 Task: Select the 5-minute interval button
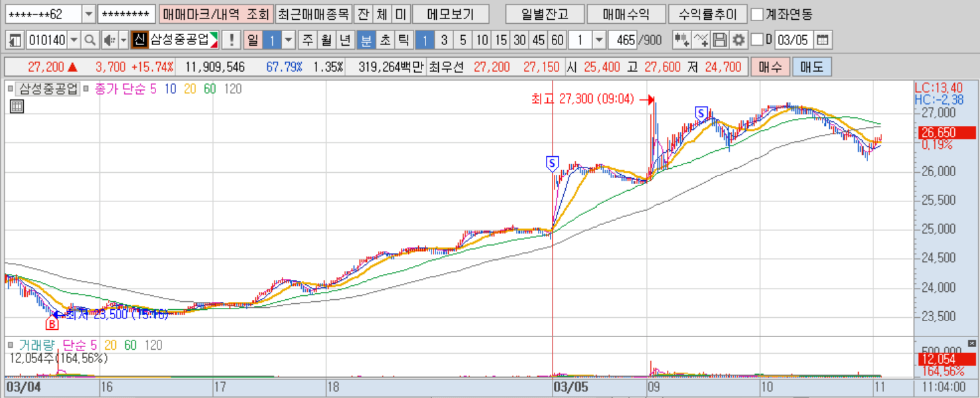(463, 40)
